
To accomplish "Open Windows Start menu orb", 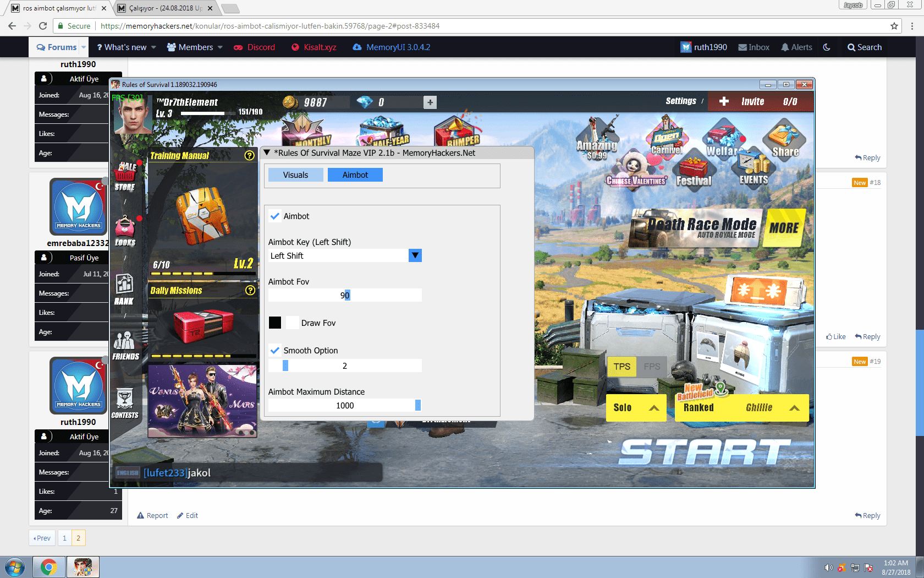I will (x=15, y=567).
